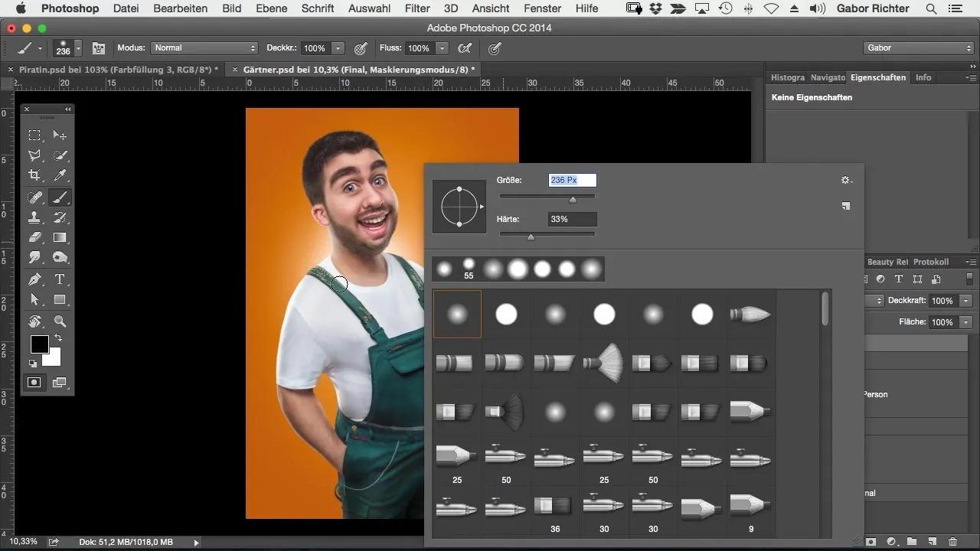Screen dimensions: 980x551
Task: Toggle pressure control for brush size
Action: click(x=495, y=48)
